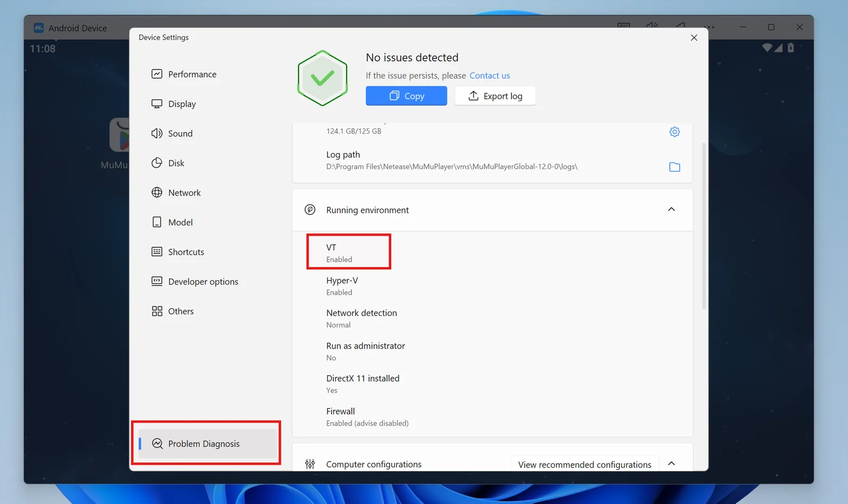Click the 124.1 GB/125 GB disk value
The image size is (848, 504).
(x=354, y=131)
